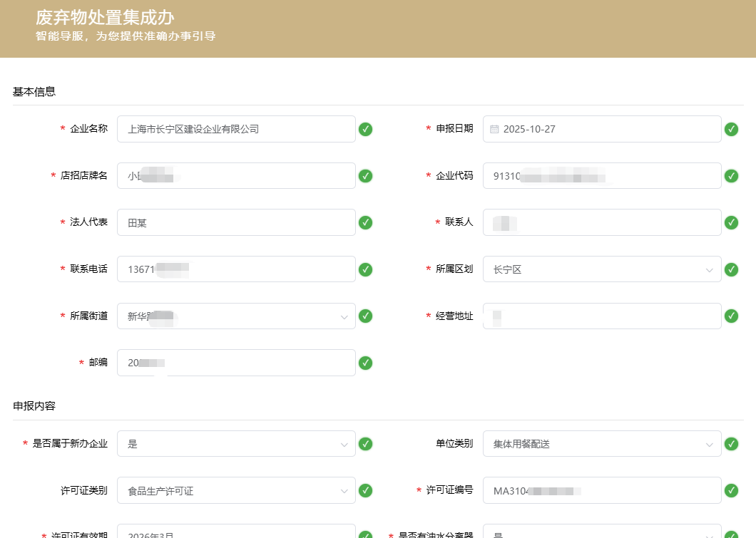This screenshot has width=756, height=538.
Task: Click green checkmark beside 企业代码 field
Action: [731, 176]
